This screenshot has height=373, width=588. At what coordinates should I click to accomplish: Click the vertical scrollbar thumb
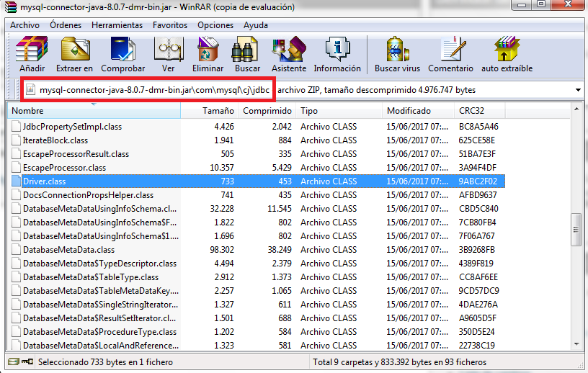point(576,230)
